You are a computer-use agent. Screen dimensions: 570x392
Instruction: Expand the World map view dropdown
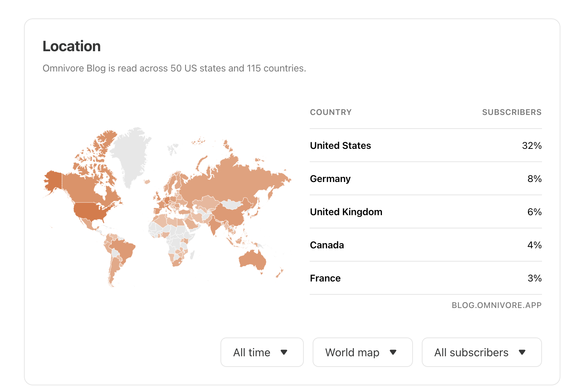(362, 352)
